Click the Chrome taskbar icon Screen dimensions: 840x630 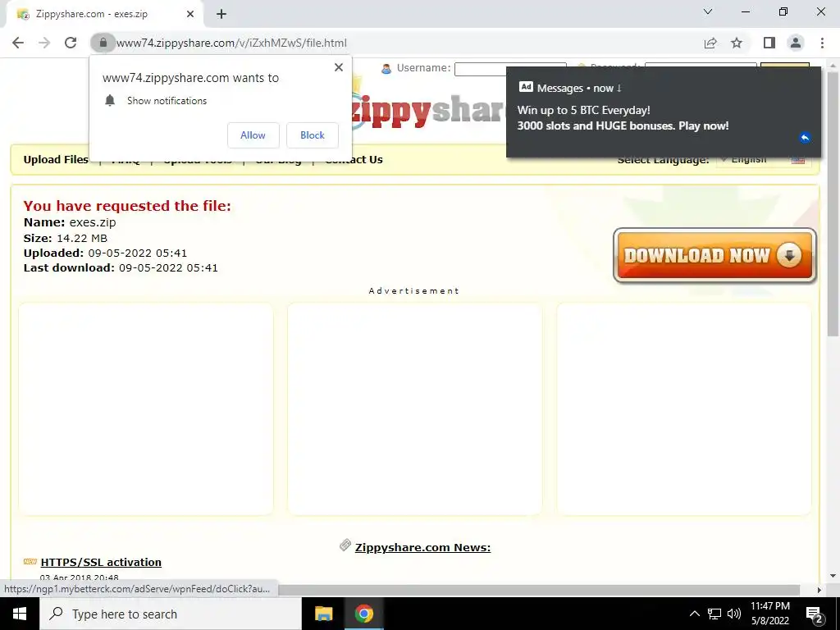click(363, 614)
